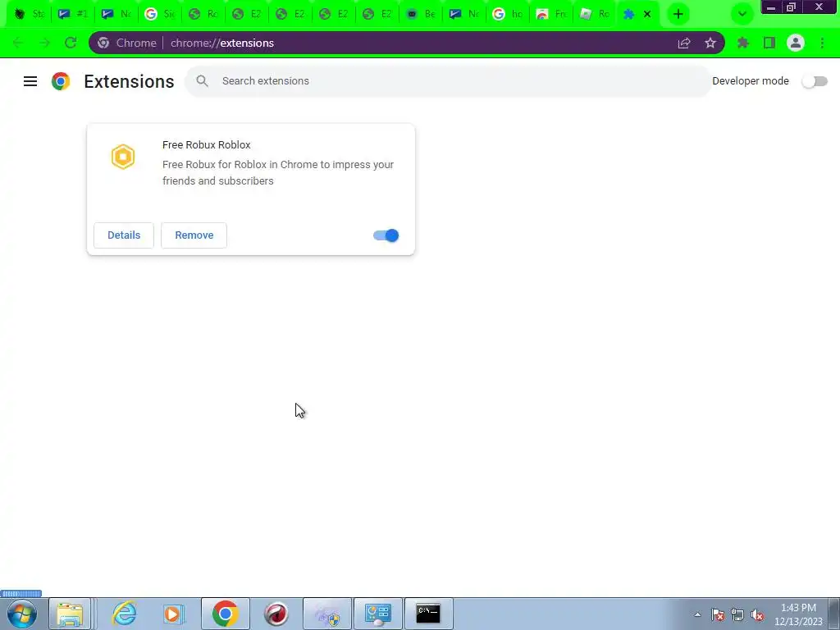
Task: Show hidden system tray icons
Action: pos(697,614)
